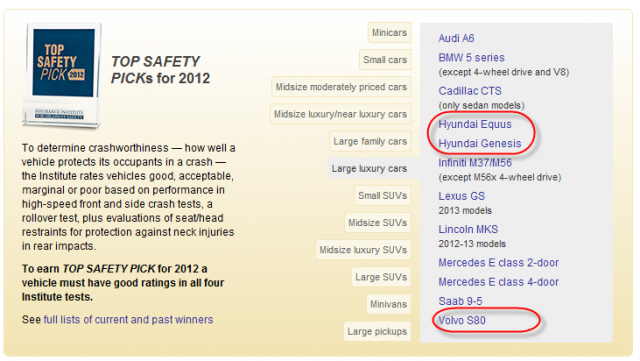
Task: Switch to Large family cars tab
Action: click(x=370, y=141)
